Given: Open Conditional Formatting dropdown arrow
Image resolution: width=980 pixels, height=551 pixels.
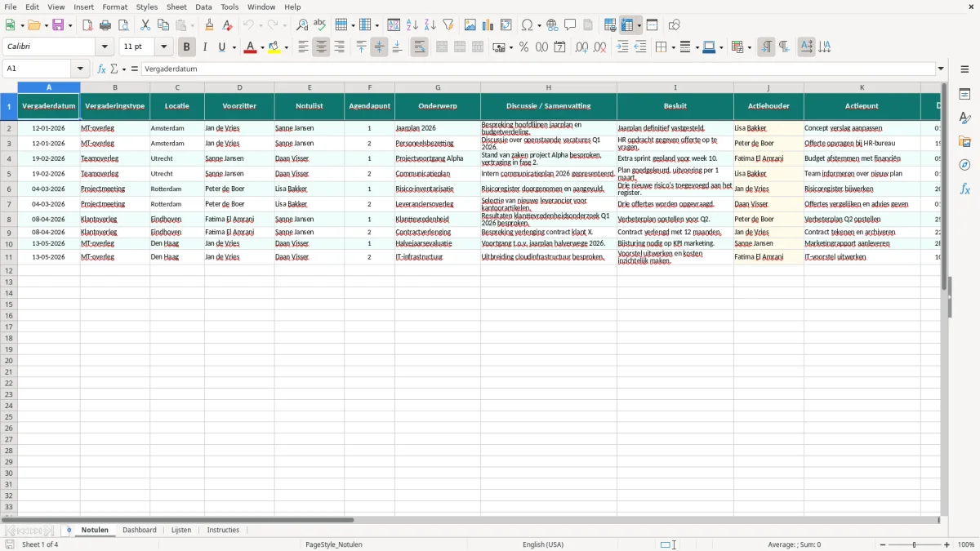Looking at the screenshot, I should [749, 47].
